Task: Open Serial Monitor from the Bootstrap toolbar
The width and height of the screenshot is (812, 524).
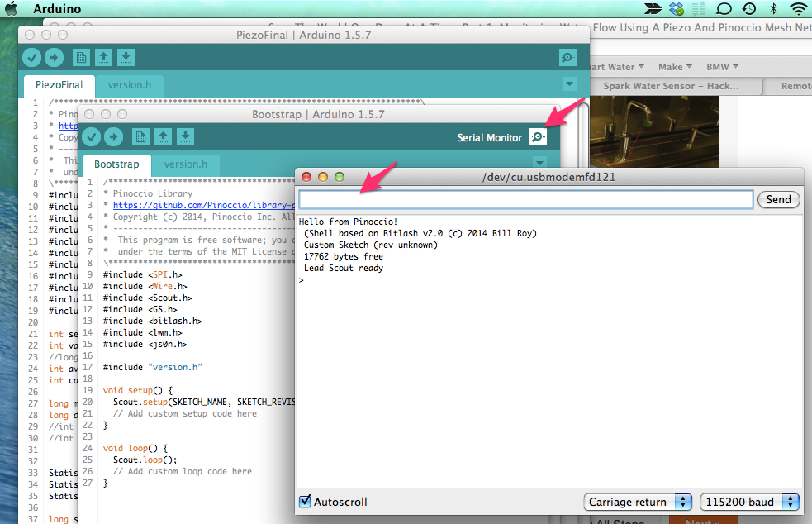Action: 538,137
